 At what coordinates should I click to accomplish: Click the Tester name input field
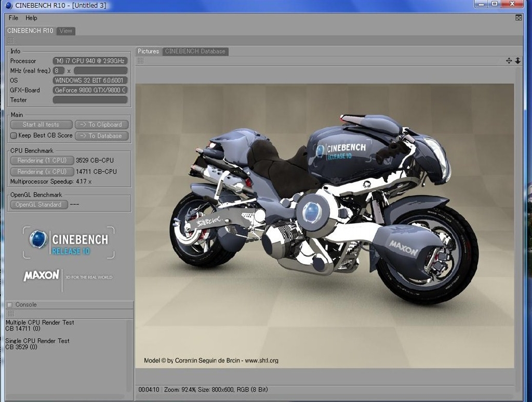pyautogui.click(x=90, y=100)
